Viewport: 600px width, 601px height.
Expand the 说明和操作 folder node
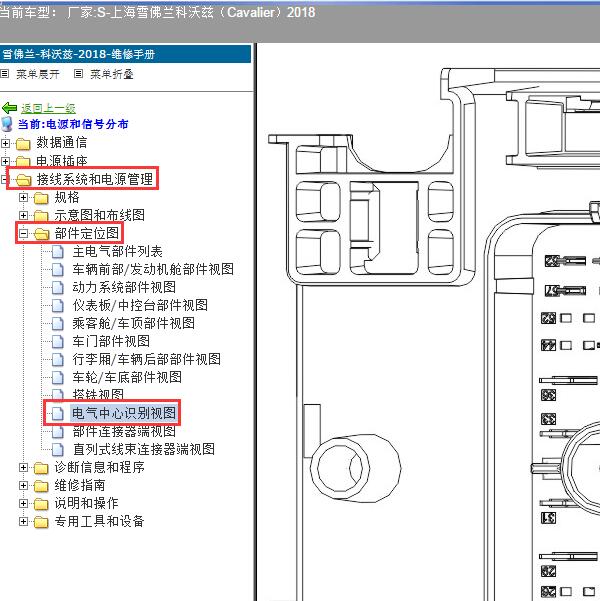click(x=23, y=503)
